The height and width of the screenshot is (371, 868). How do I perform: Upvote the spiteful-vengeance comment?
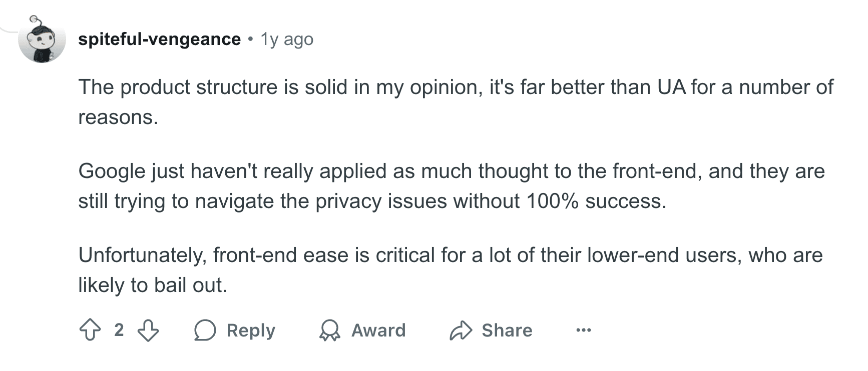coord(90,330)
